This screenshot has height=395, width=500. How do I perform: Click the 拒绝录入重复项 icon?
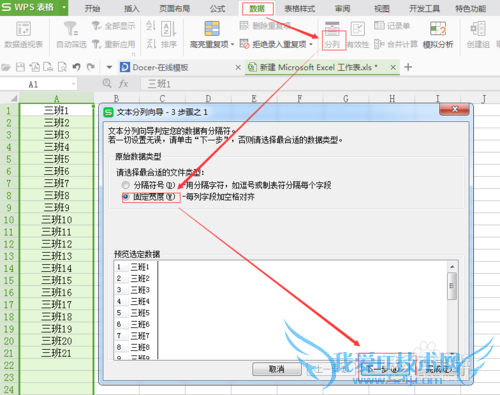[244, 44]
